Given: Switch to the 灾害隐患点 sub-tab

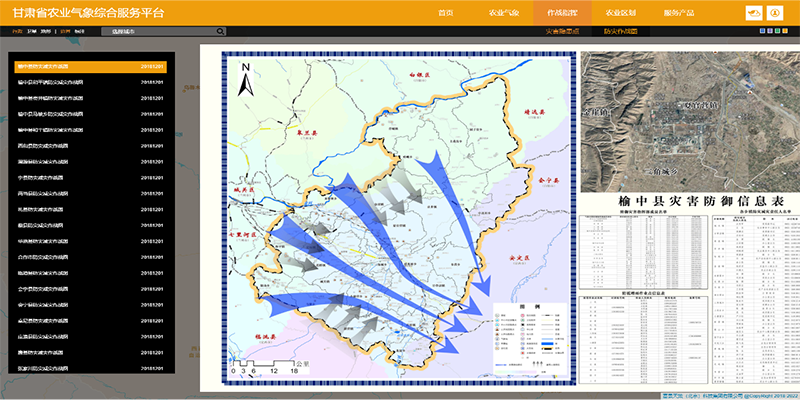Looking at the screenshot, I should (562, 31).
